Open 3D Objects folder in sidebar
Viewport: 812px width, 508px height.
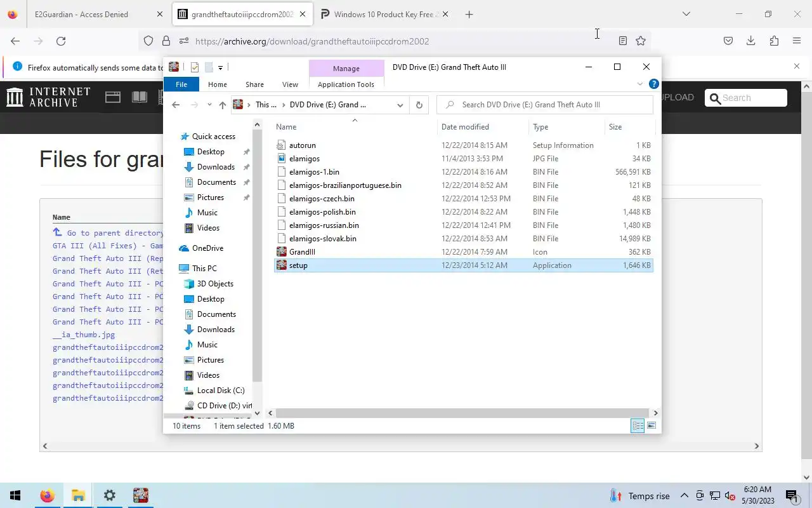click(x=215, y=284)
